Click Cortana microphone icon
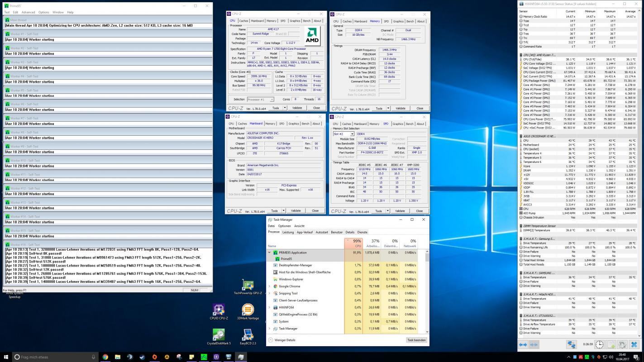The width and height of the screenshot is (644, 362). (x=93, y=357)
